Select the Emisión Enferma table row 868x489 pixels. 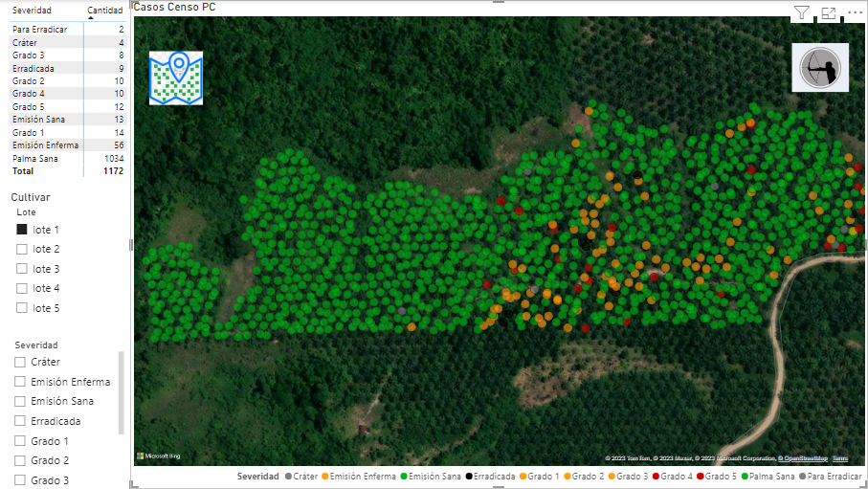(x=68, y=145)
